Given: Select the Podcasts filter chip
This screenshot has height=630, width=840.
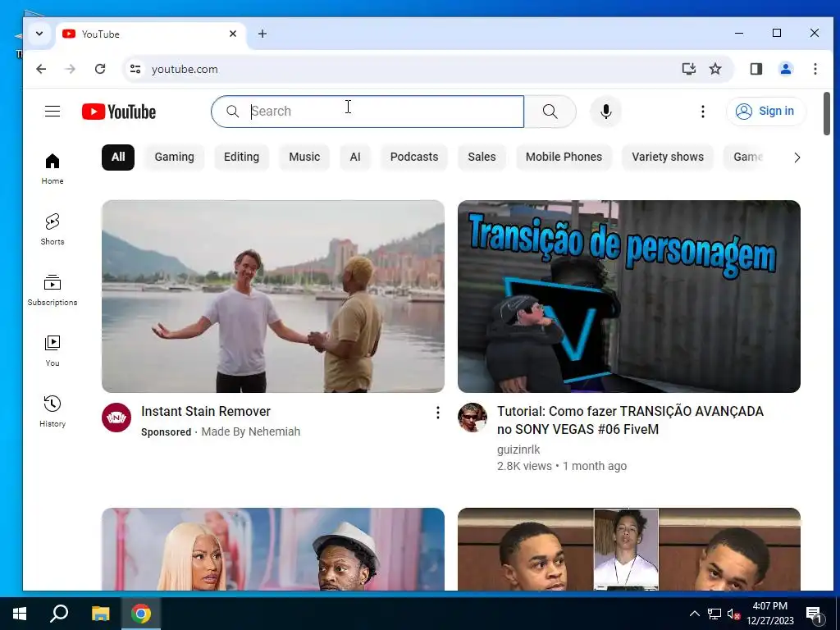Looking at the screenshot, I should tap(414, 157).
